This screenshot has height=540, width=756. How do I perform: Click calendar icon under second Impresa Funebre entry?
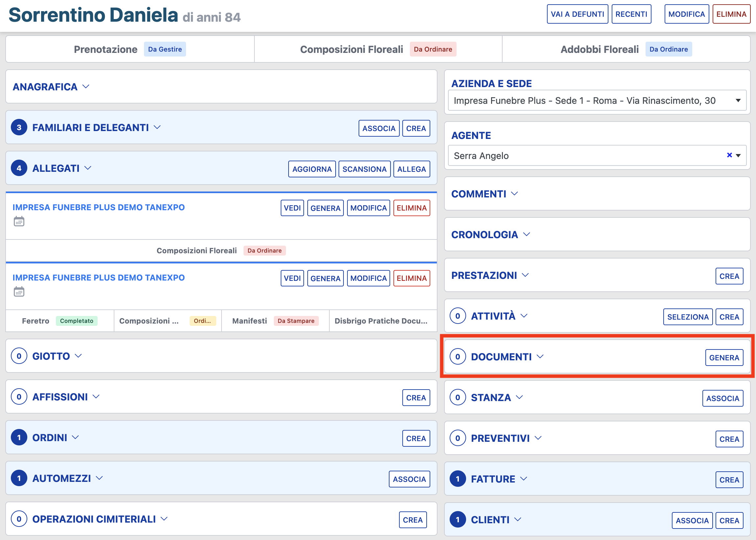coord(19,292)
